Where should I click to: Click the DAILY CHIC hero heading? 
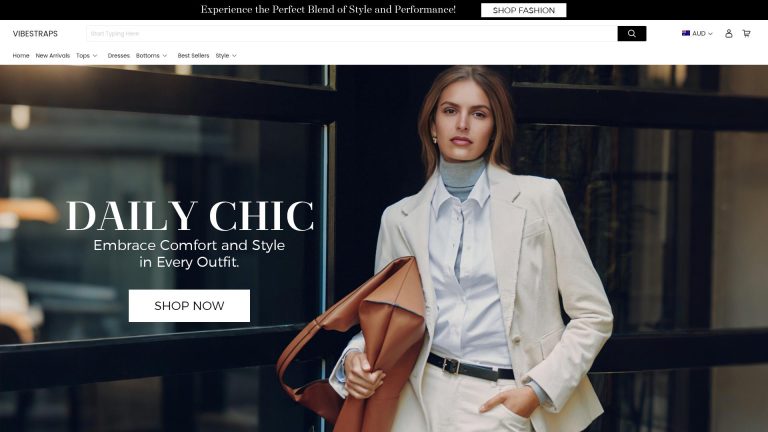(x=190, y=216)
